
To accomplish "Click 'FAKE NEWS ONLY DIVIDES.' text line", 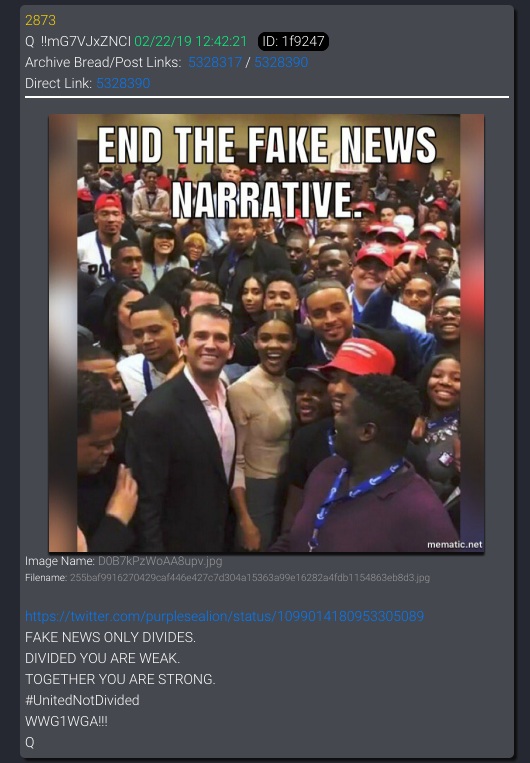I will click(110, 637).
